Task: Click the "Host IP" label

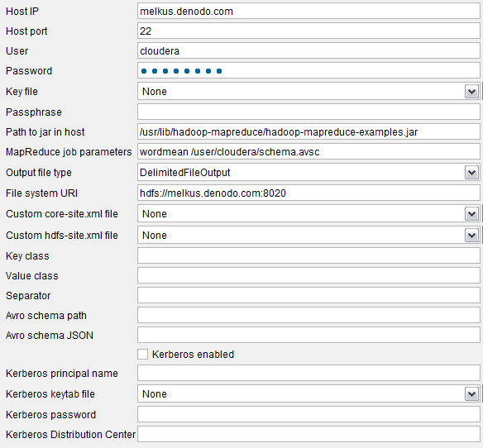Action: [x=22, y=12]
